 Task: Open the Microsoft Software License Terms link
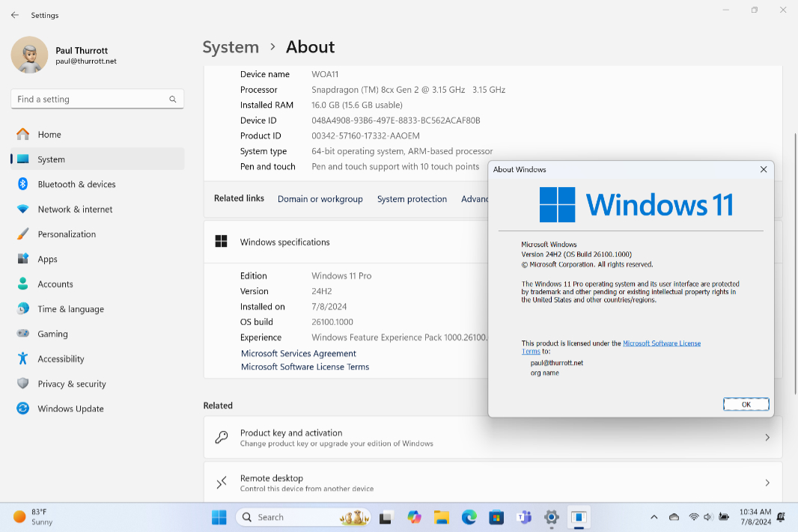(x=305, y=367)
